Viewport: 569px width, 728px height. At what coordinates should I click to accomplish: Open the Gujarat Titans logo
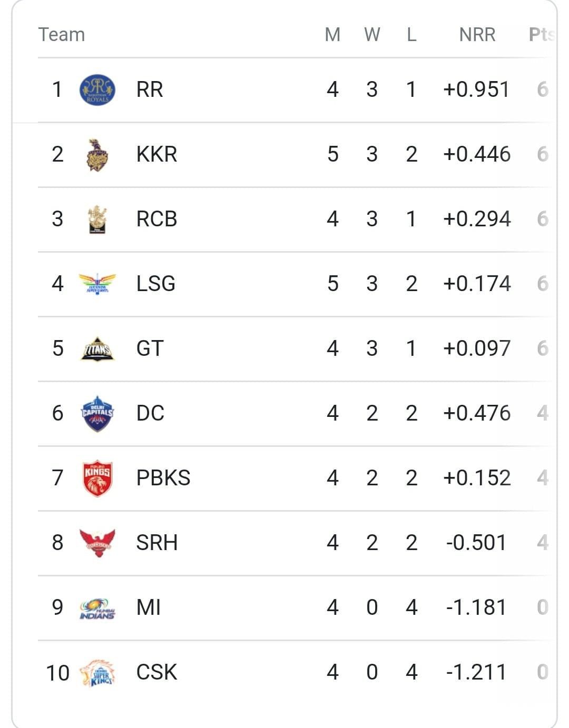coord(97,349)
